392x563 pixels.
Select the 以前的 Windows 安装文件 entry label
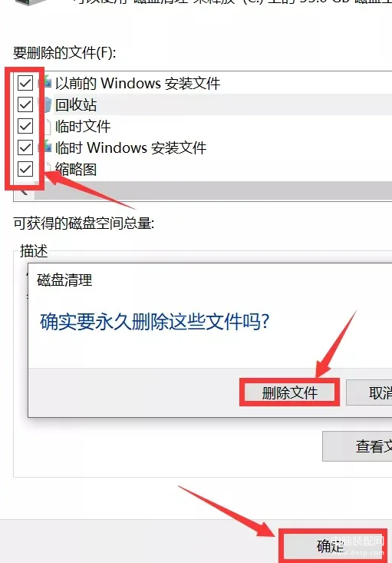coord(138,83)
